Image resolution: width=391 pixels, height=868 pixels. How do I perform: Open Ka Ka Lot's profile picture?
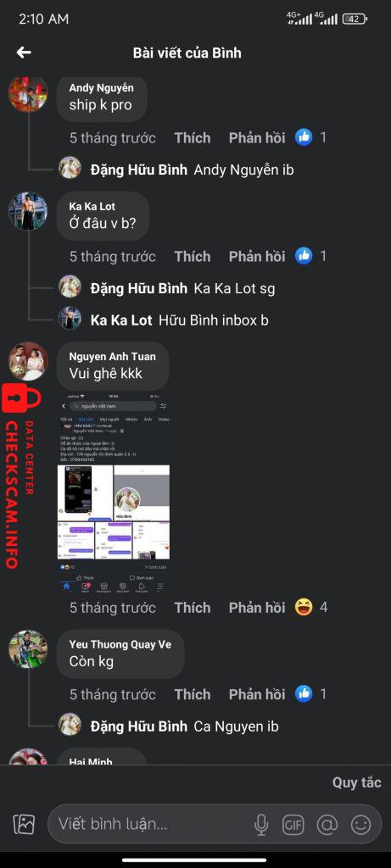click(x=28, y=211)
